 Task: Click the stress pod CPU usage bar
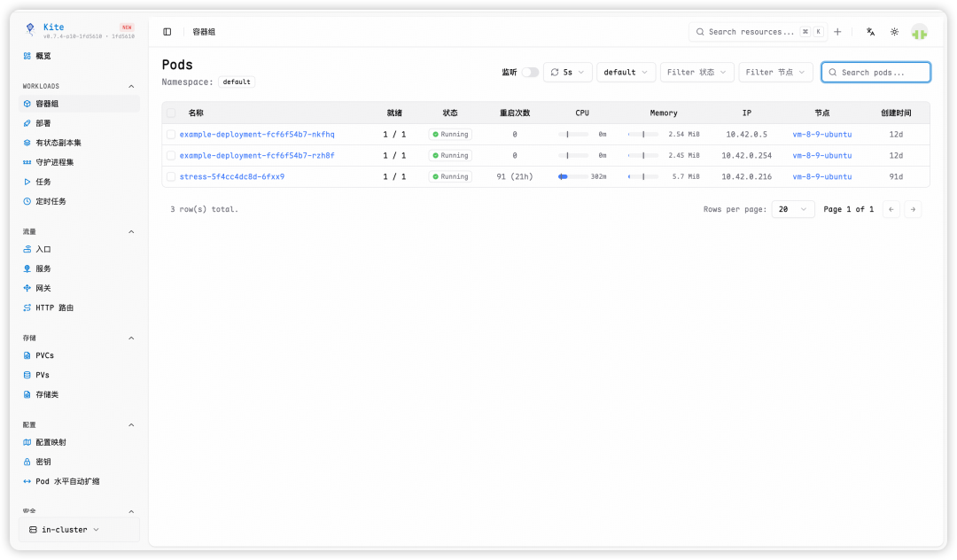573,177
